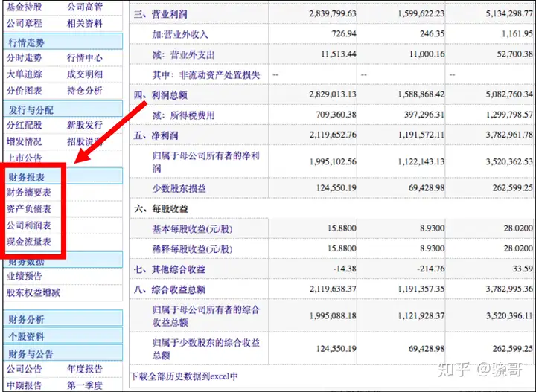This screenshot has width=536, height=392.
Task: Click the 八、综合收益总额 row label
Action: point(169,289)
